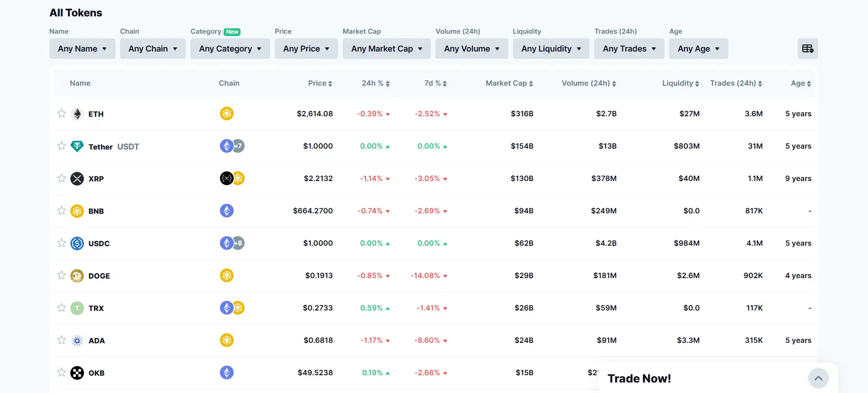Viewport: 868px width, 393px height.
Task: Expand the Trade Now panel chevron
Action: [x=818, y=378]
